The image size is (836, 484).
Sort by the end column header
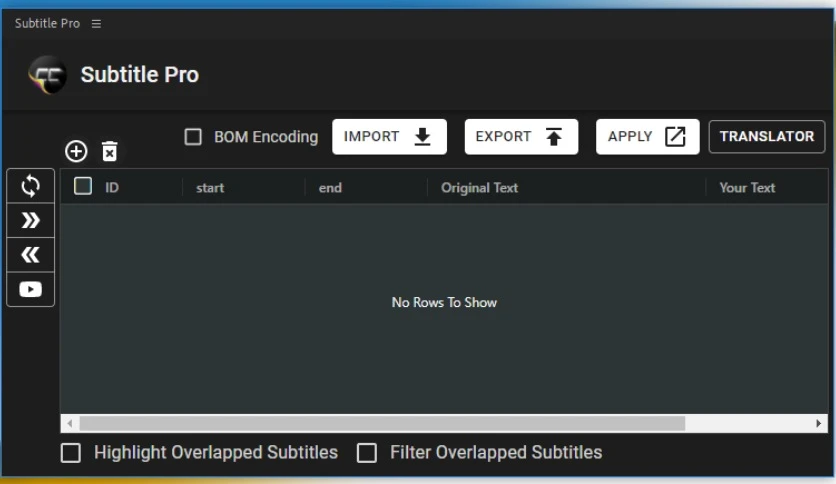[330, 188]
